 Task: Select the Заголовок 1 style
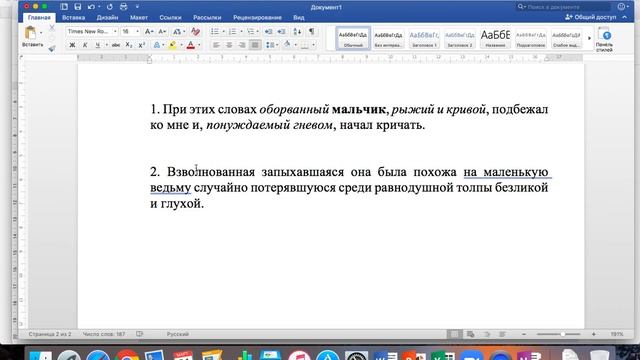[x=424, y=38]
